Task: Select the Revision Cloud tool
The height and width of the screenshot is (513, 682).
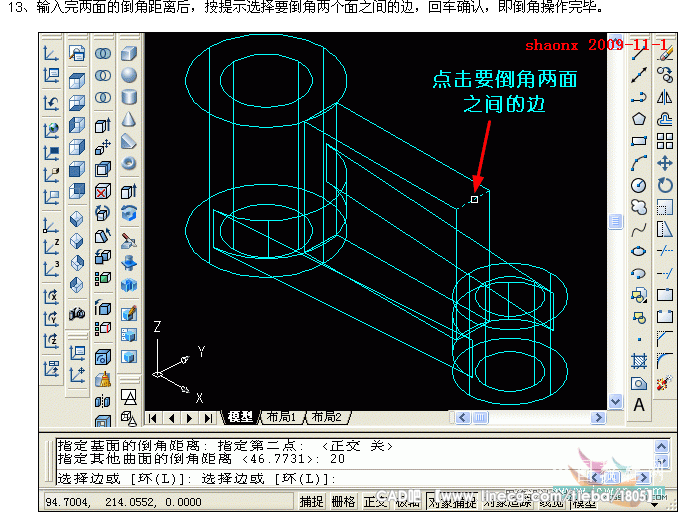Action: (639, 207)
